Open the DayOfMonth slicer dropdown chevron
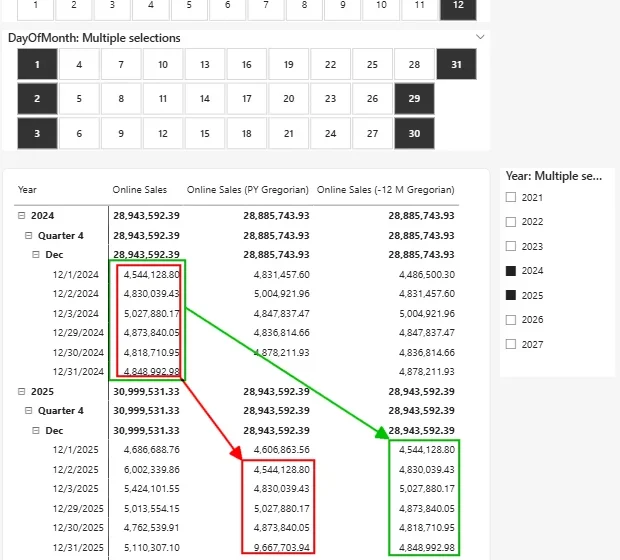This screenshot has width=620, height=560. [480, 37]
